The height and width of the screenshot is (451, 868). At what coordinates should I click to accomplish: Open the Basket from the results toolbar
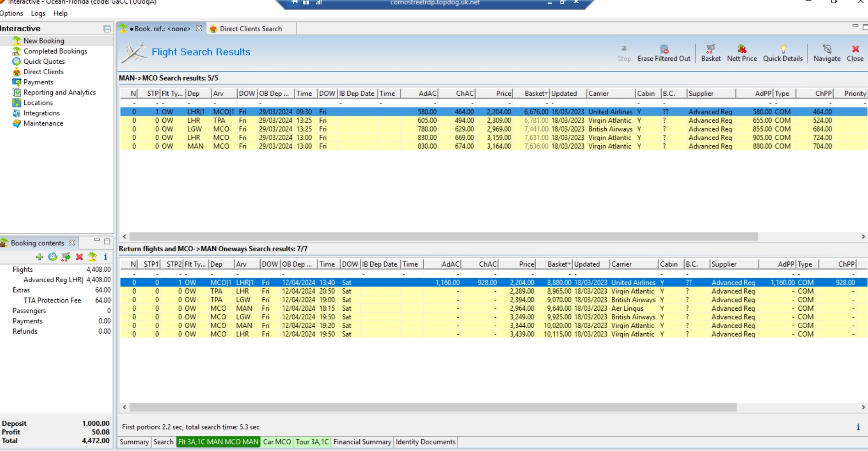[x=710, y=49]
